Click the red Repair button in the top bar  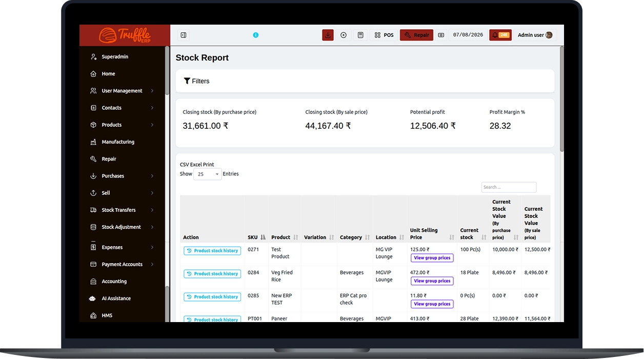(x=416, y=35)
